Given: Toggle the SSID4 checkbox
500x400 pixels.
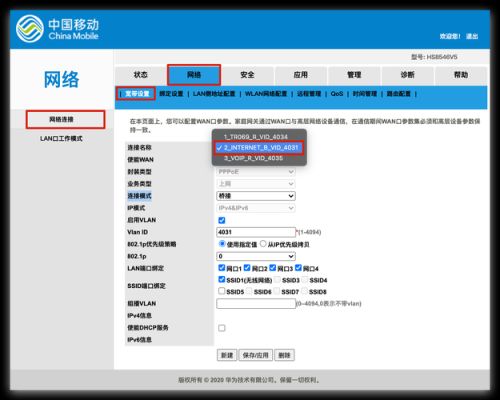Looking at the screenshot, I should pyautogui.click(x=305, y=279).
